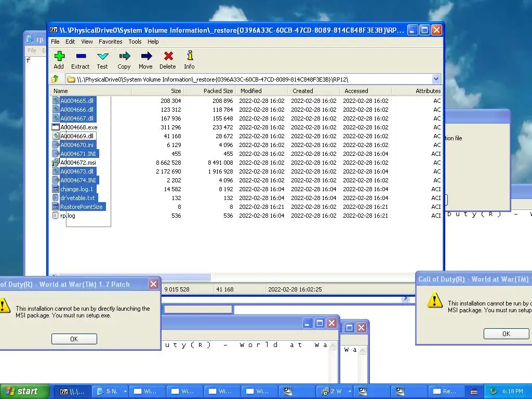The height and width of the screenshot is (399, 532).
Task: Click the 7z title bar icon
Action: (x=54, y=30)
